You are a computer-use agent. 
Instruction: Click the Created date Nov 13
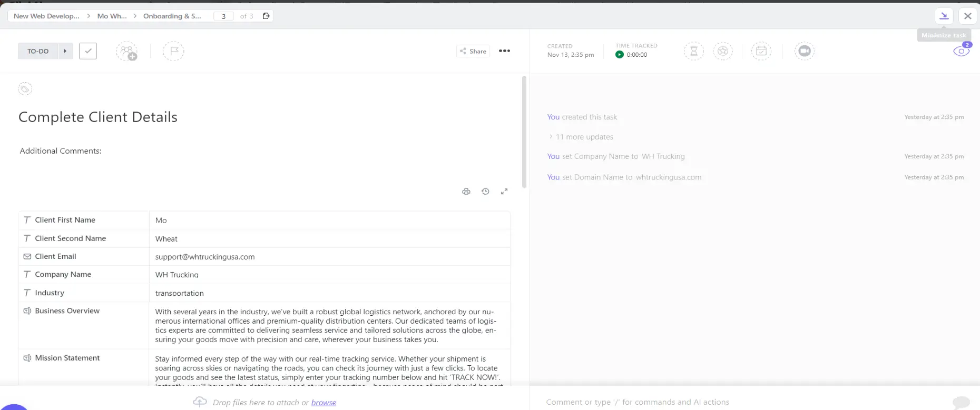[x=571, y=55]
